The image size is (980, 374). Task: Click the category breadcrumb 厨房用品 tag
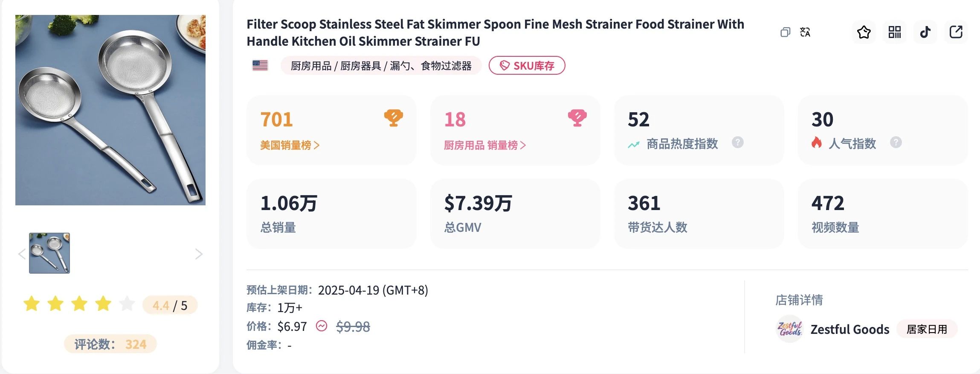pyautogui.click(x=311, y=66)
